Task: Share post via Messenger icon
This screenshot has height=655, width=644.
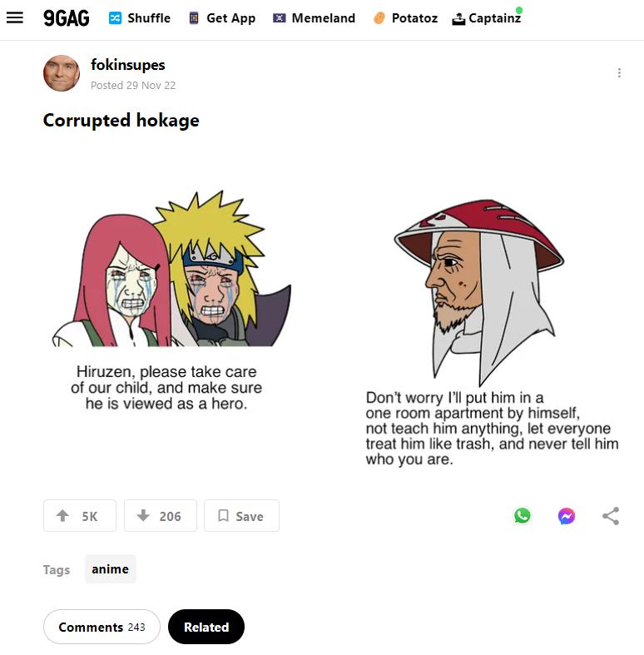Action: click(x=567, y=516)
